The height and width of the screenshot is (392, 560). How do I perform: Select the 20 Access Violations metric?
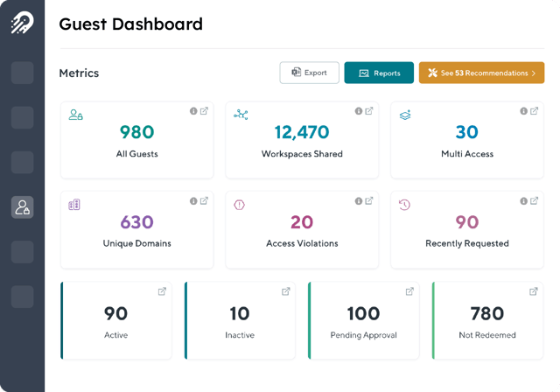tap(301, 222)
